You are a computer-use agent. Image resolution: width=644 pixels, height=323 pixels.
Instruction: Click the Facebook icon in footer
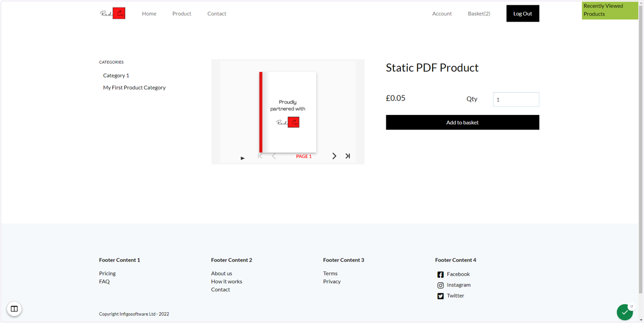click(x=441, y=275)
